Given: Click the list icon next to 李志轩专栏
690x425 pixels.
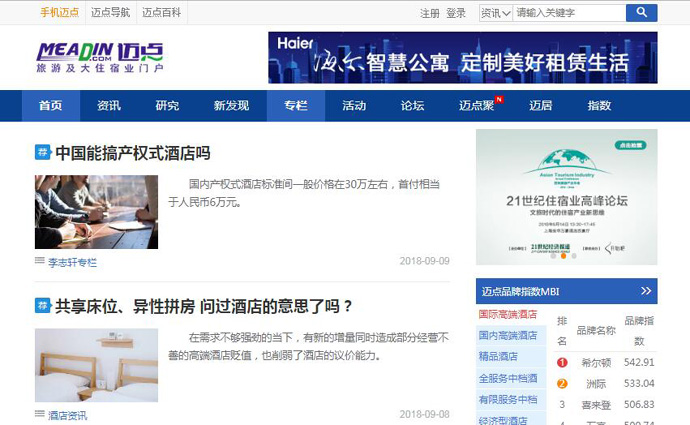Looking at the screenshot, I should click(40, 261).
